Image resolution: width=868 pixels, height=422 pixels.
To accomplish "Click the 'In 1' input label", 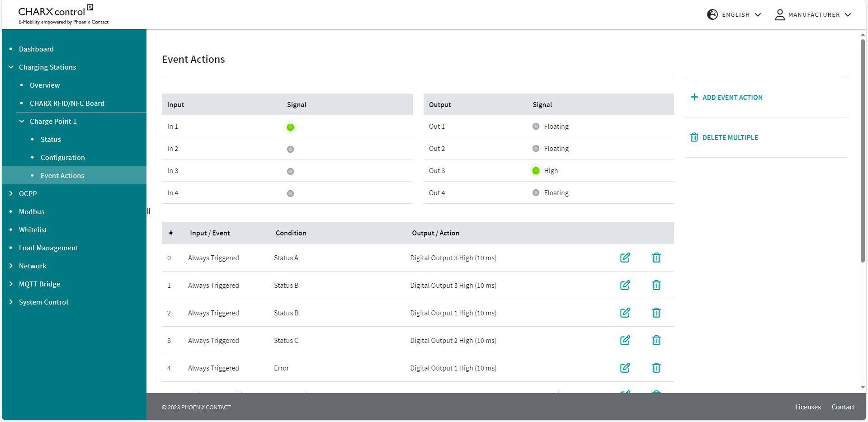I will coord(172,127).
